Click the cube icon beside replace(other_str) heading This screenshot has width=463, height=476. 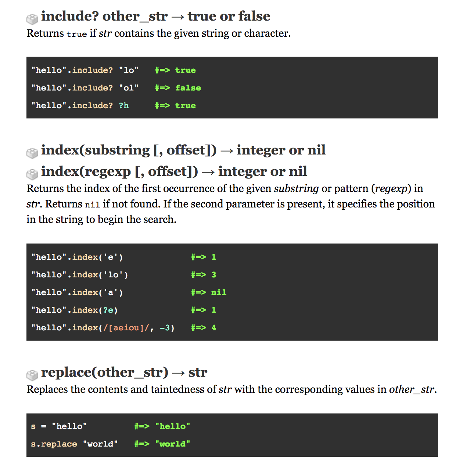click(x=32, y=375)
